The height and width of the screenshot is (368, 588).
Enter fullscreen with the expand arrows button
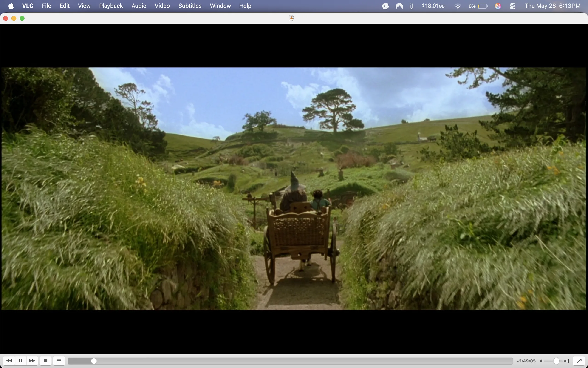coord(579,361)
